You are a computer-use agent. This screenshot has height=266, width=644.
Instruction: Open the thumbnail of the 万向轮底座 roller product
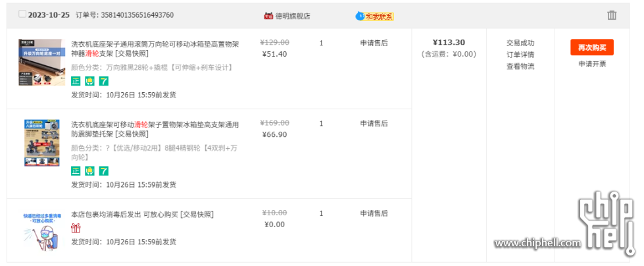(42, 62)
